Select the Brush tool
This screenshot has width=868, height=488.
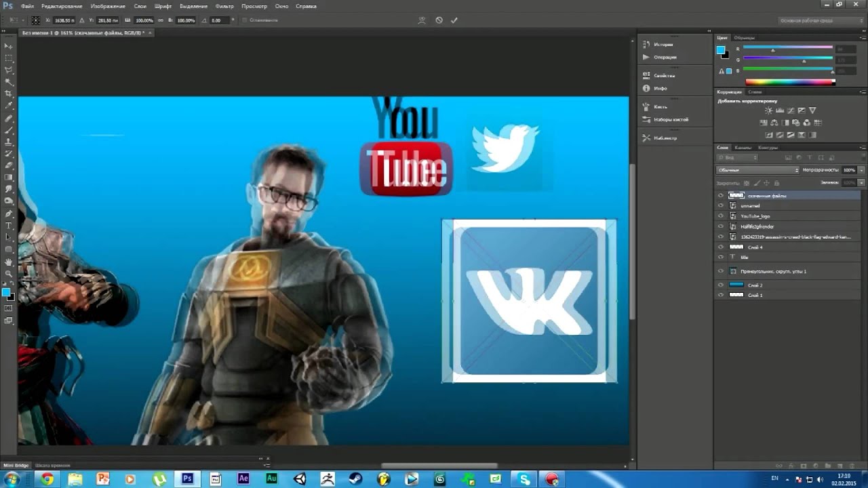9,129
